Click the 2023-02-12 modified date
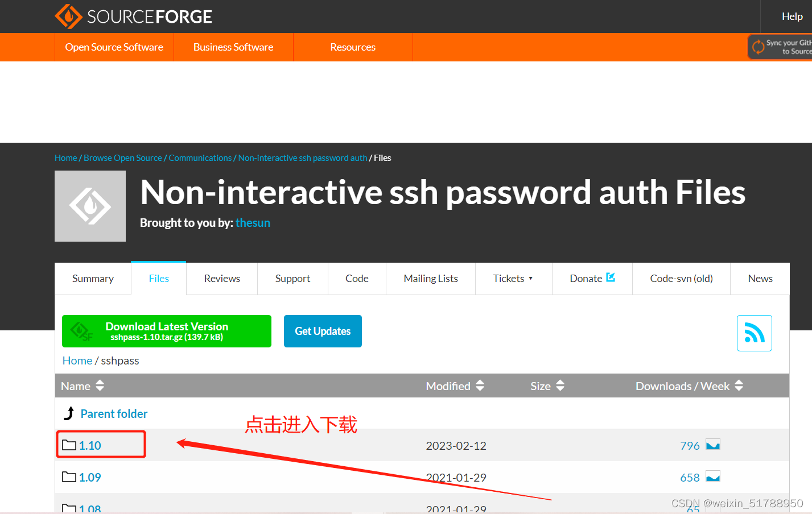Screen dimensions: 812x514 (x=456, y=446)
